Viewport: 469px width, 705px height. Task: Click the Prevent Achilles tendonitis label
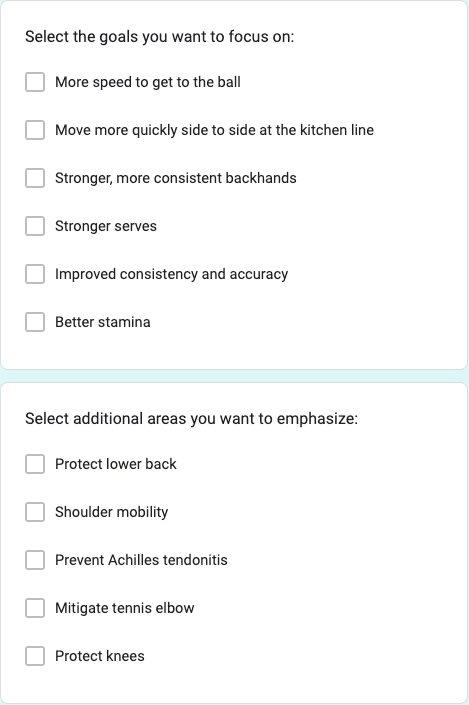click(141, 560)
